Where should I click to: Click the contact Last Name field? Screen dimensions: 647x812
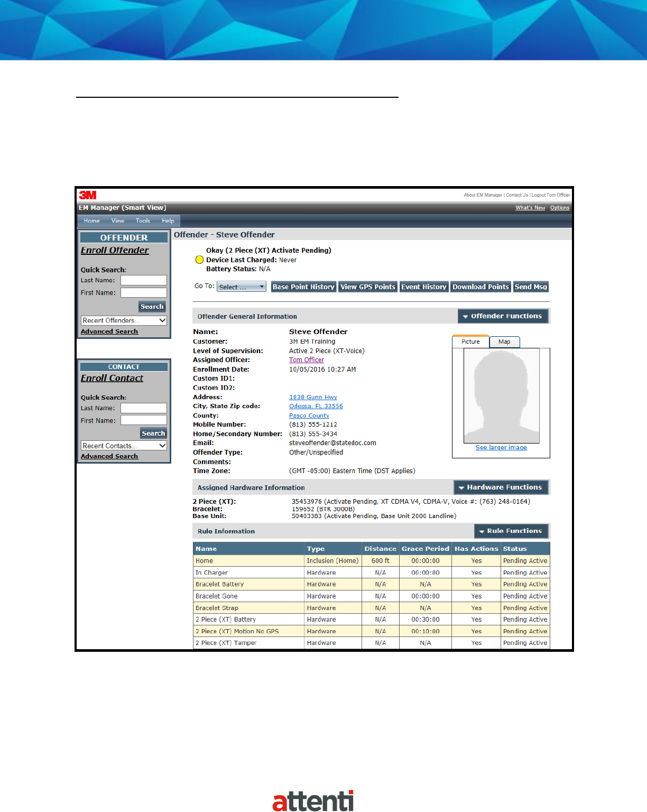144,408
